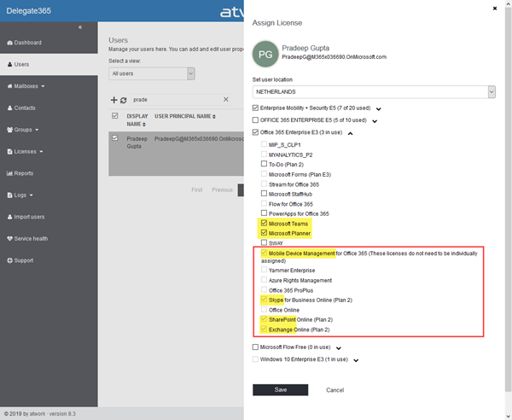The image size is (512, 420).
Task: Clear the search box with the X icon
Action: pos(225,99)
